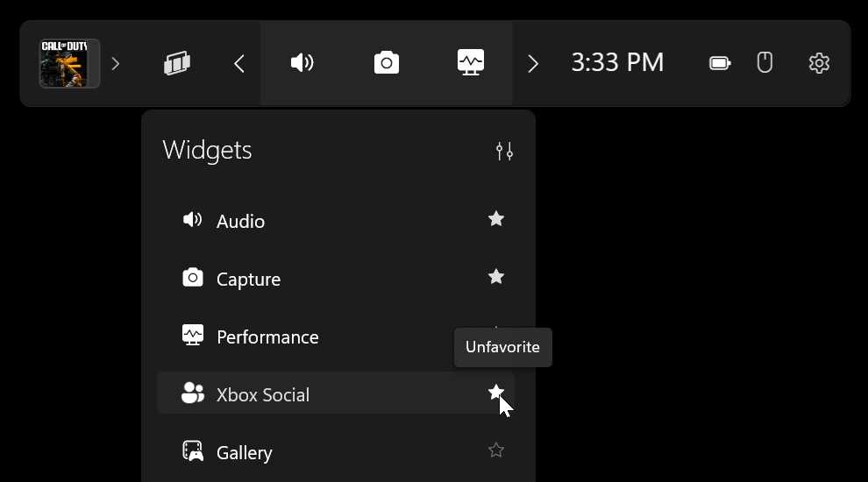Check the battery status icon
868x482 pixels.
(x=720, y=63)
